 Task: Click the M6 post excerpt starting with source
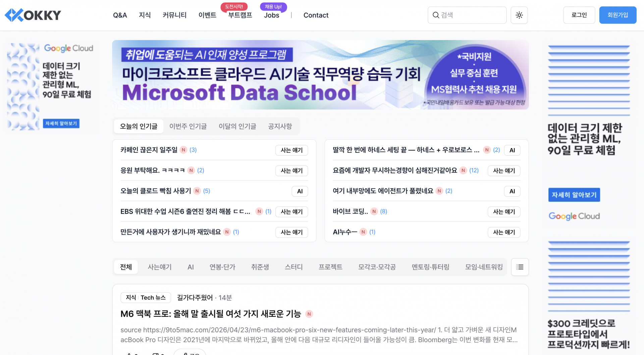coord(319,335)
